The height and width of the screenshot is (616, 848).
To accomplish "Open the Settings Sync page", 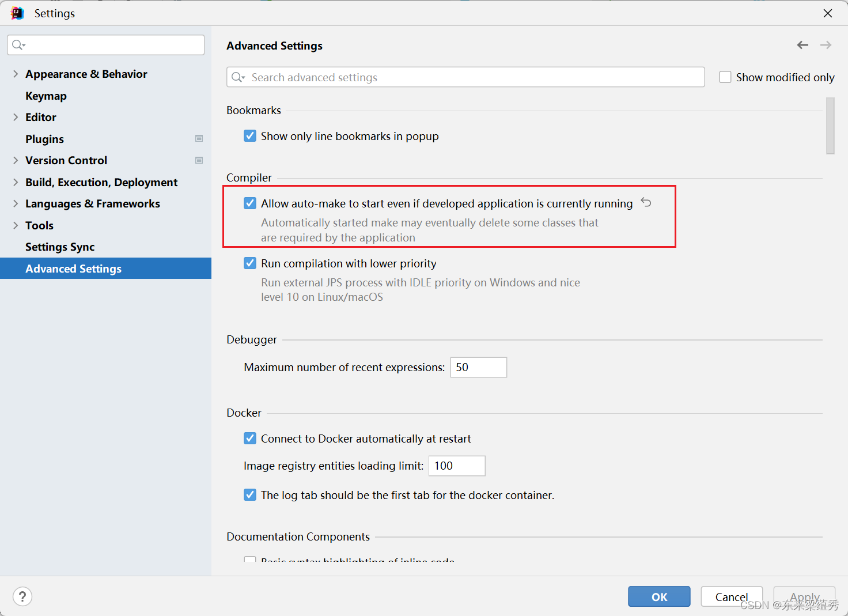I will [x=60, y=247].
